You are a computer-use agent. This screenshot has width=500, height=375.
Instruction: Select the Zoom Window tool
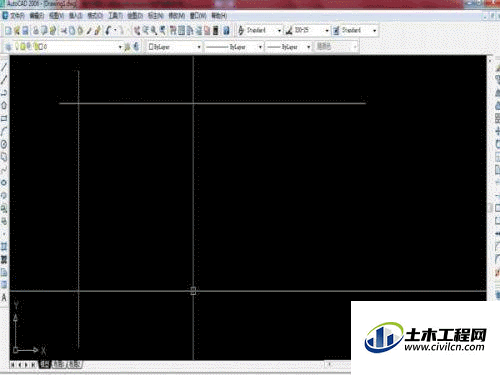(x=154, y=31)
